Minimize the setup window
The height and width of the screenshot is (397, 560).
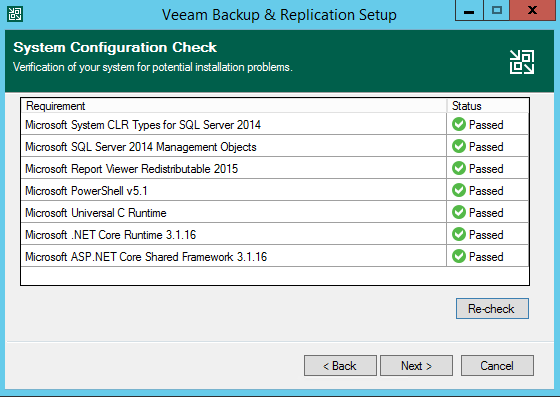pyautogui.click(x=469, y=10)
